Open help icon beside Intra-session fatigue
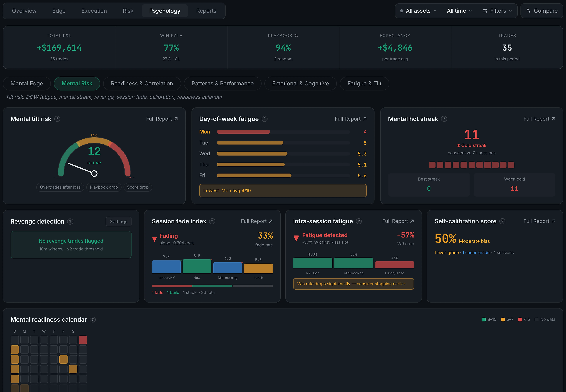This screenshot has width=566, height=392. [x=359, y=221]
